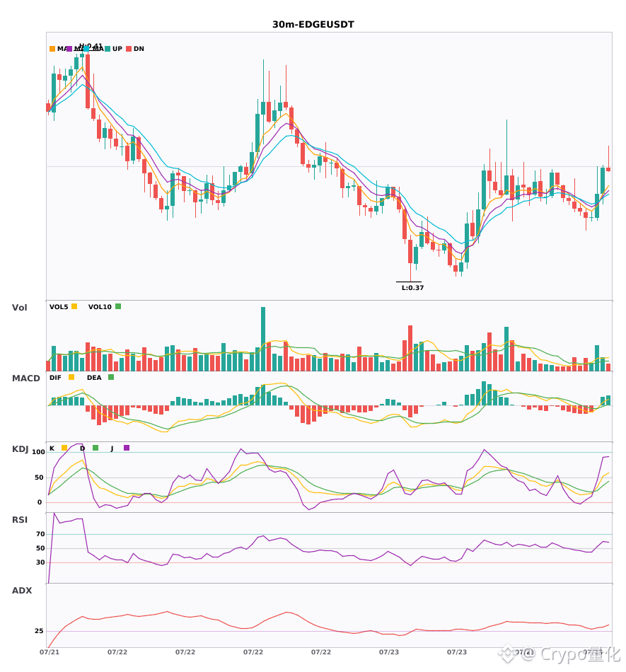
Task: Click the ADX axis value 25
Action: 39,631
